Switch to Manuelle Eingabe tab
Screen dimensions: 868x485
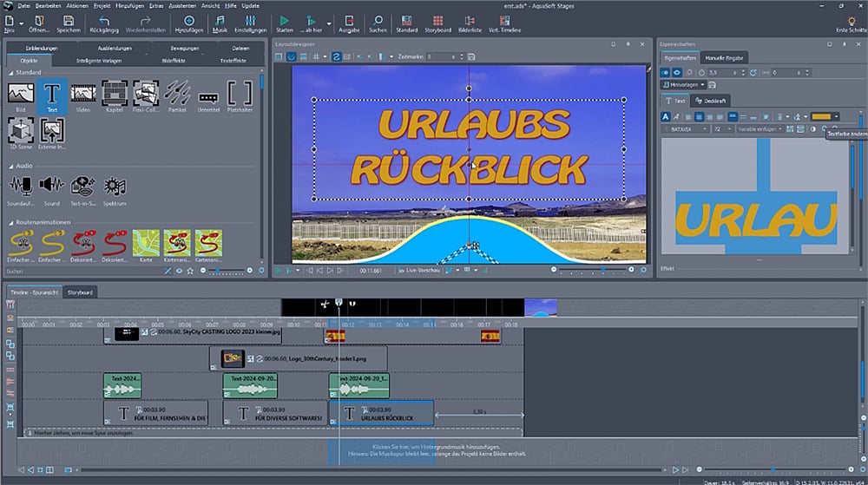pos(723,57)
